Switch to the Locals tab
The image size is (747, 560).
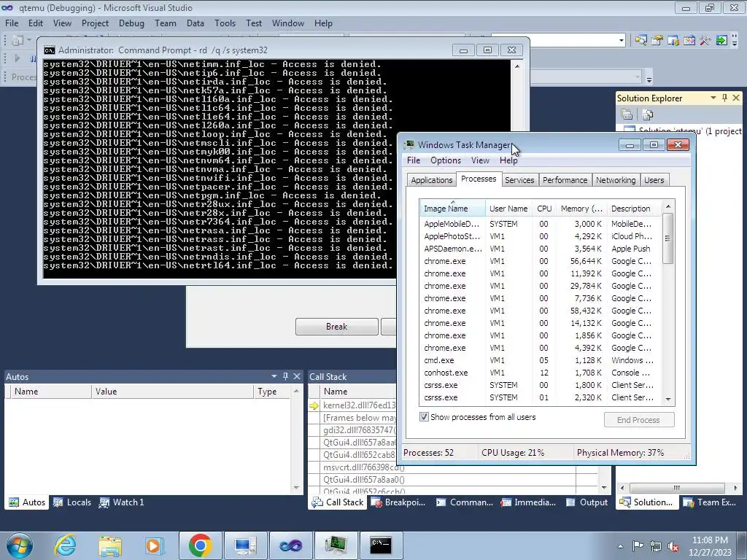click(72, 502)
